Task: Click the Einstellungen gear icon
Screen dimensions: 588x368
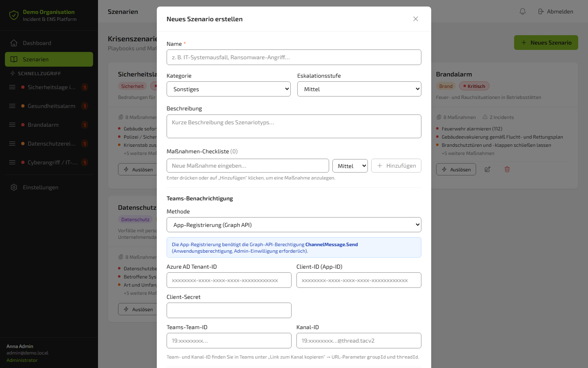Action: [14, 187]
